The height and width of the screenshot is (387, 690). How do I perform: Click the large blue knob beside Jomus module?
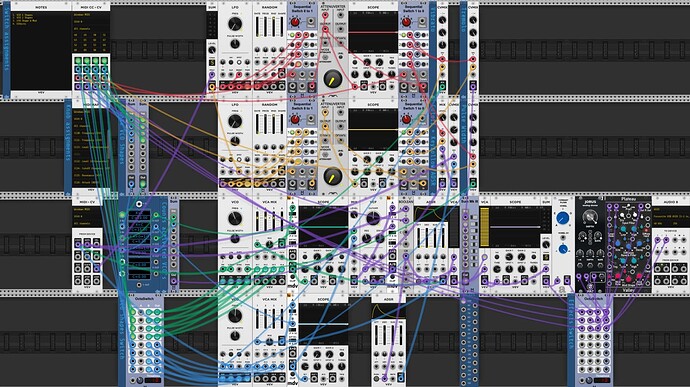pos(562,218)
